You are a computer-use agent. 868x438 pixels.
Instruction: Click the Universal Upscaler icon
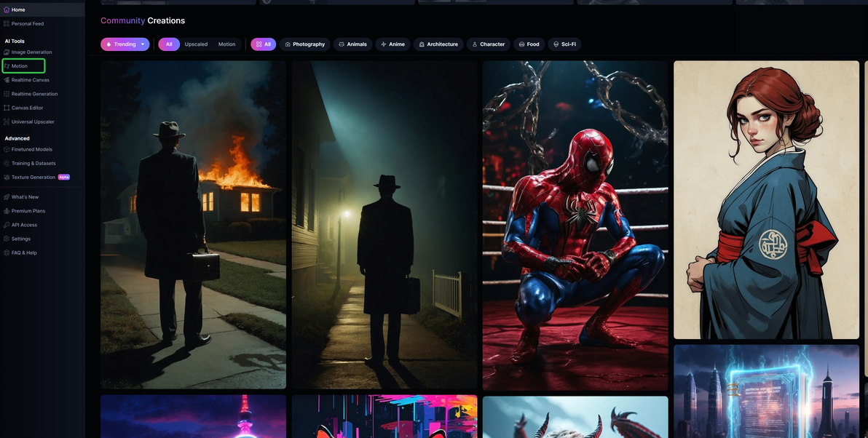point(7,122)
